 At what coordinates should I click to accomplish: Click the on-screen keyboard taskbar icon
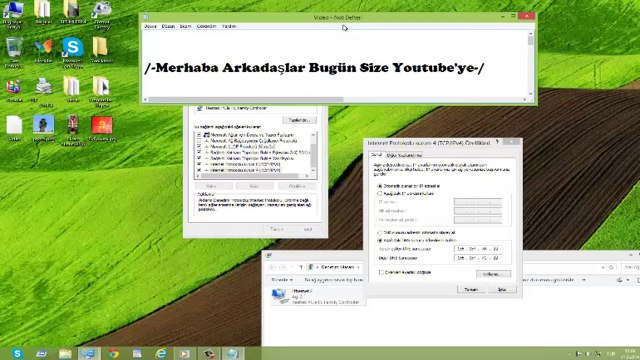pos(41,353)
